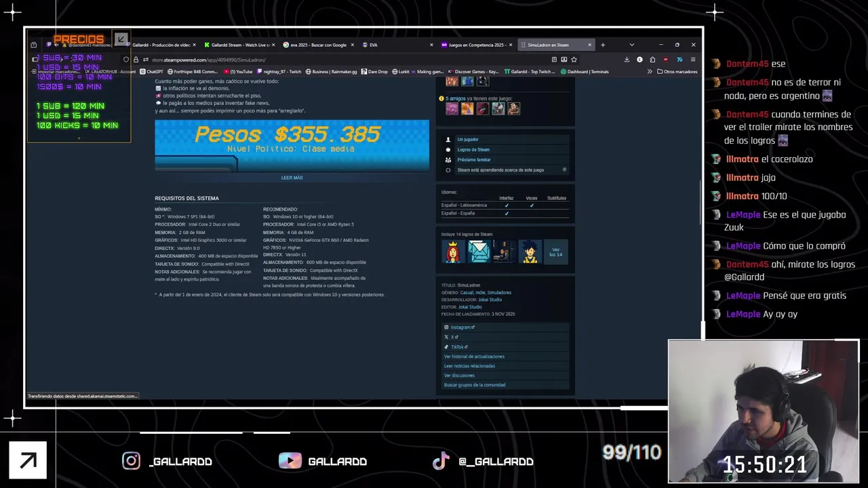Open the downloads arrow icon in toolbar
This screenshot has width=868, height=488.
point(627,60)
